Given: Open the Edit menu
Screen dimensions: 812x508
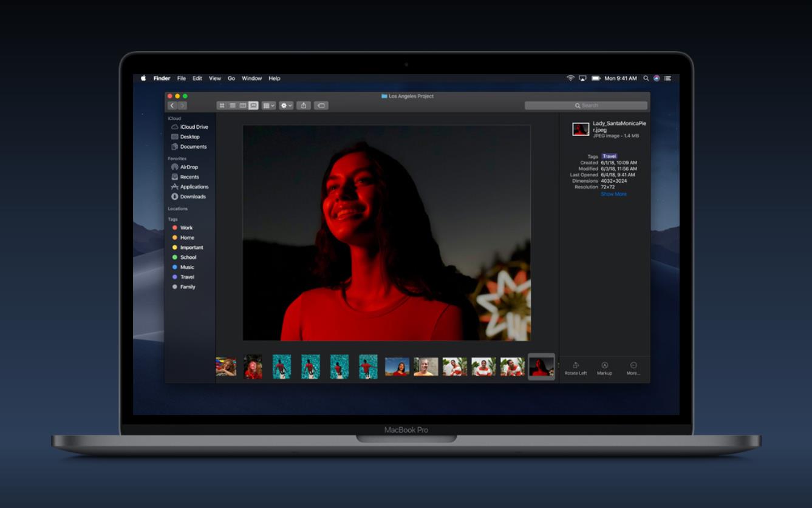Looking at the screenshot, I should [197, 78].
